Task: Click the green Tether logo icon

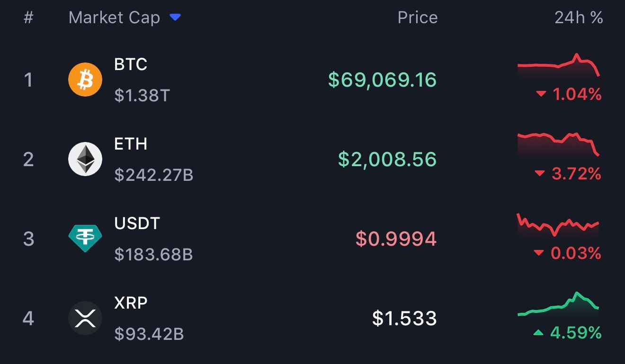Action: (x=85, y=238)
